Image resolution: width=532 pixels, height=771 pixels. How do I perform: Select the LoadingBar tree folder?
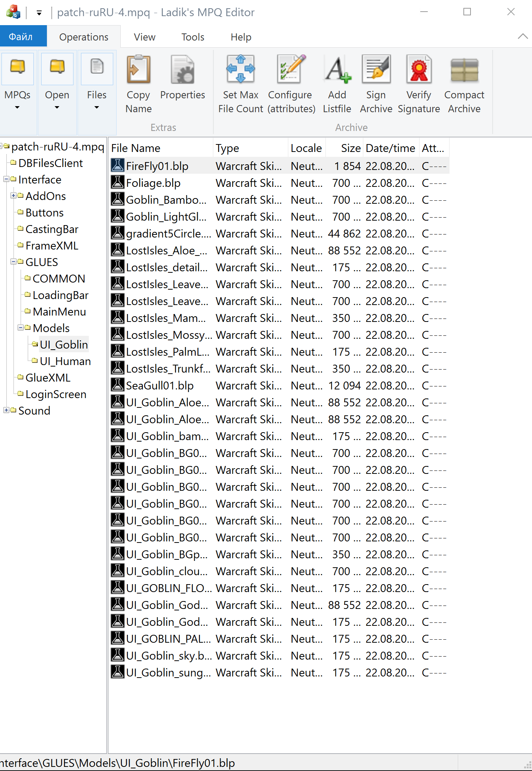60,295
